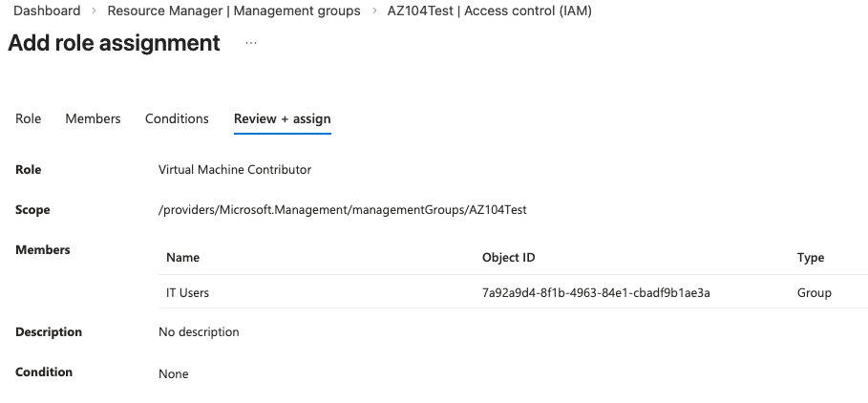Click the No description text
This screenshot has width=868, height=403.
tap(199, 332)
